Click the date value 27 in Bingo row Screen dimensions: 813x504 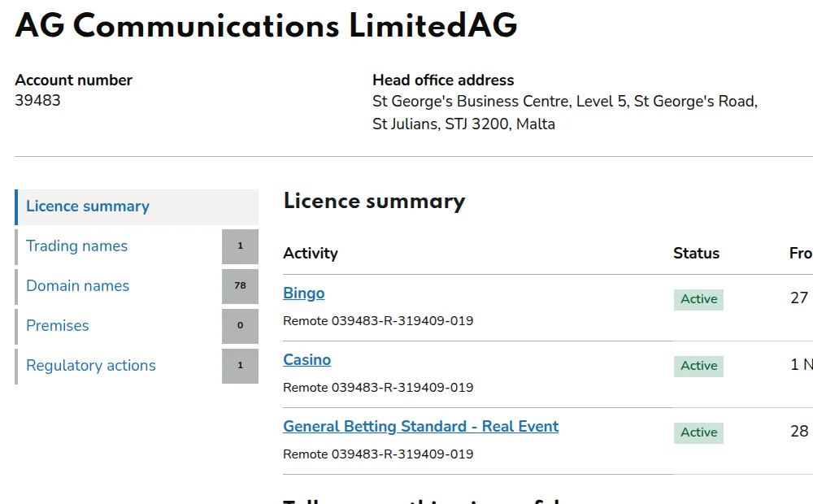click(x=799, y=298)
